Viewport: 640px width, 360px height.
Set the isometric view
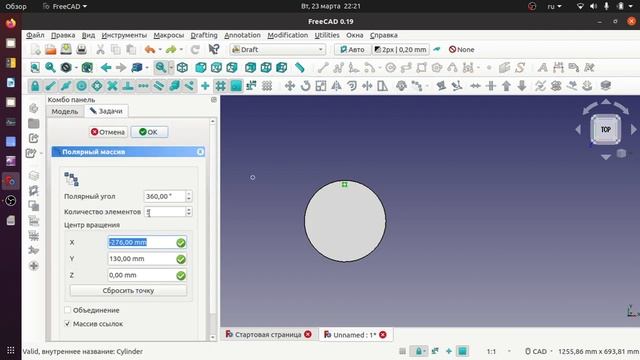pos(182,67)
